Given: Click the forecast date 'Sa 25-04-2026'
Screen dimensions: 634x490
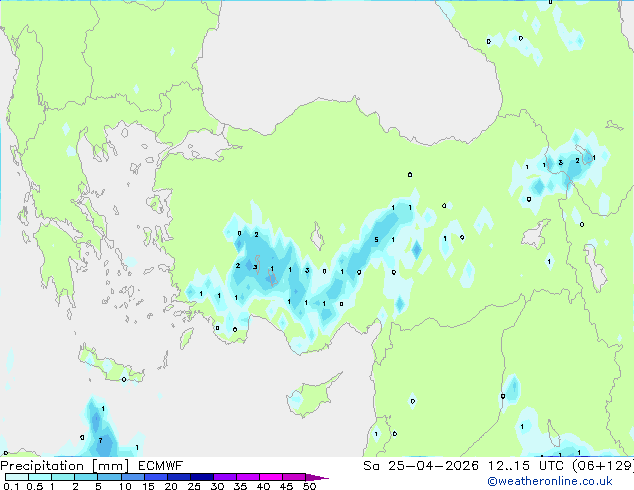Looking at the screenshot, I should point(421,466).
